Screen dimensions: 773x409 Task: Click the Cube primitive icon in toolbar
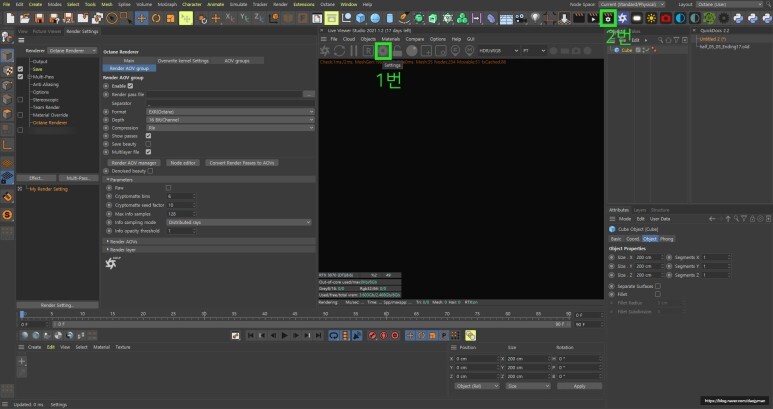(x=360, y=19)
